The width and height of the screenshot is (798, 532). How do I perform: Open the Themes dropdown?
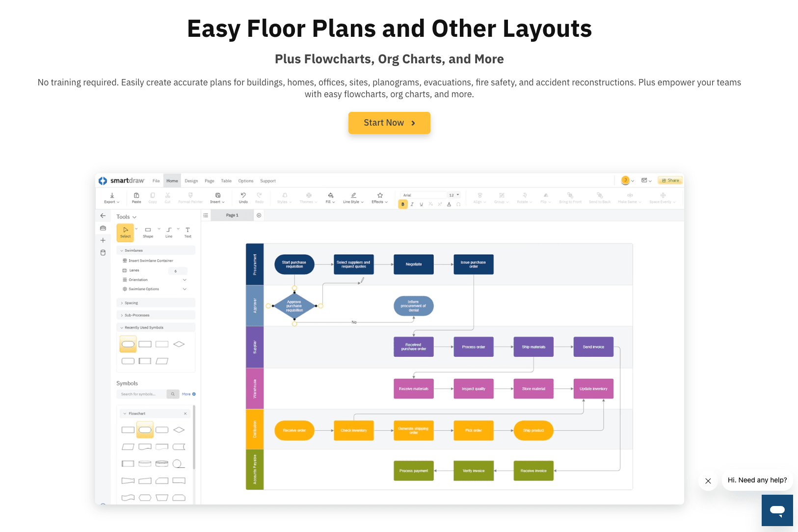[308, 198]
